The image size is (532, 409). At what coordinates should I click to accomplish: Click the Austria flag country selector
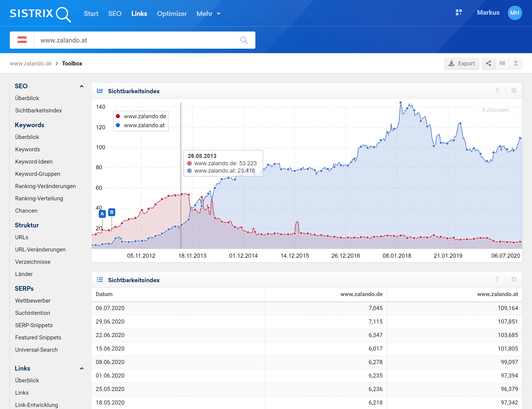pos(22,40)
